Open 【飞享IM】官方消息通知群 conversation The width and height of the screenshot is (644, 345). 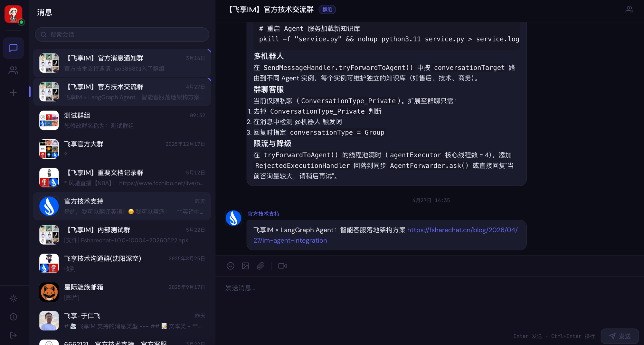[x=122, y=63]
